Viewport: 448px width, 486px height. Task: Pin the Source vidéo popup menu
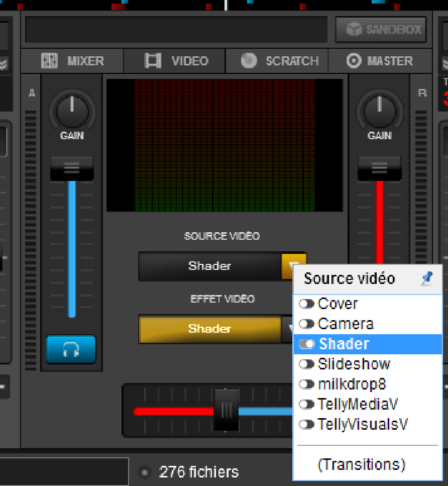tap(427, 279)
